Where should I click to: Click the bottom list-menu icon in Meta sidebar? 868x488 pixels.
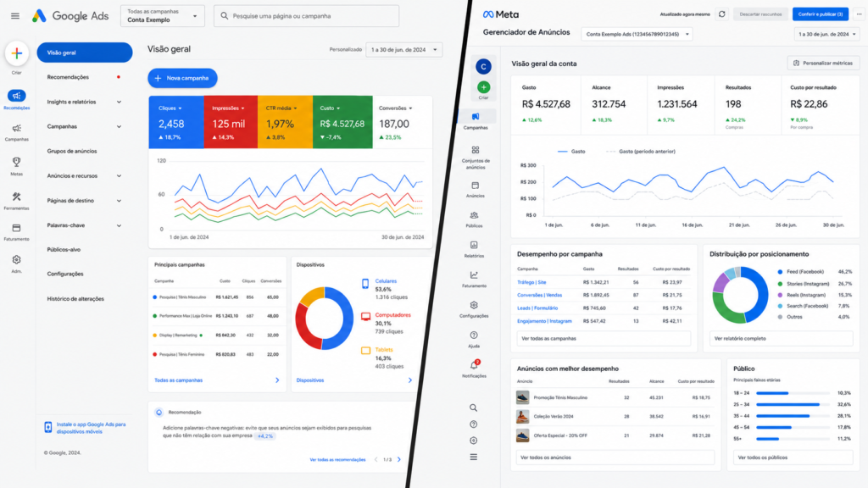(473, 457)
